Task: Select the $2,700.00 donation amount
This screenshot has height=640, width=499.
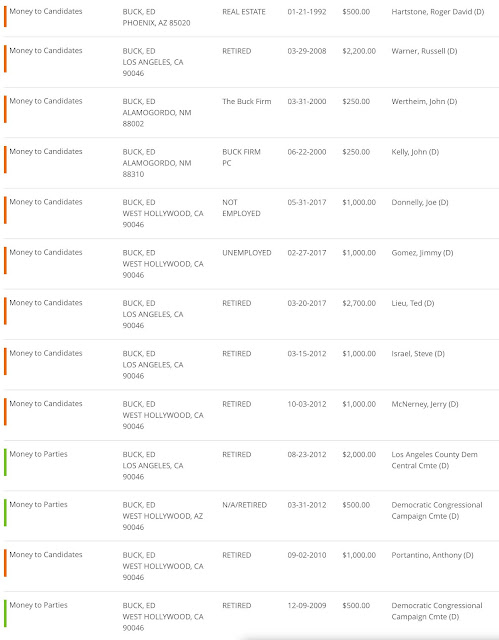Action: tap(359, 303)
